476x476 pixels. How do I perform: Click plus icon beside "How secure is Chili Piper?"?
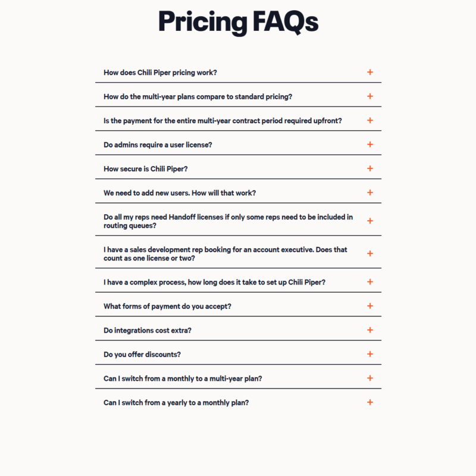click(x=369, y=168)
